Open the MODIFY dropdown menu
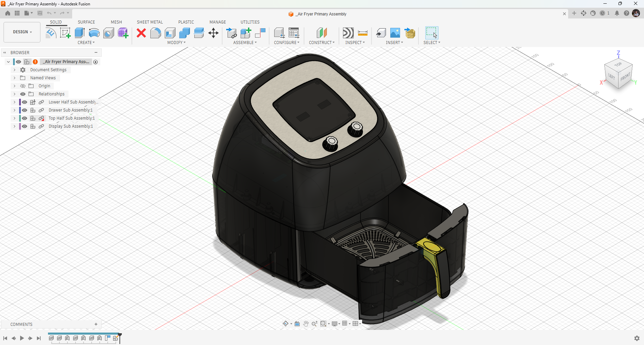The image size is (644, 345). 177,43
